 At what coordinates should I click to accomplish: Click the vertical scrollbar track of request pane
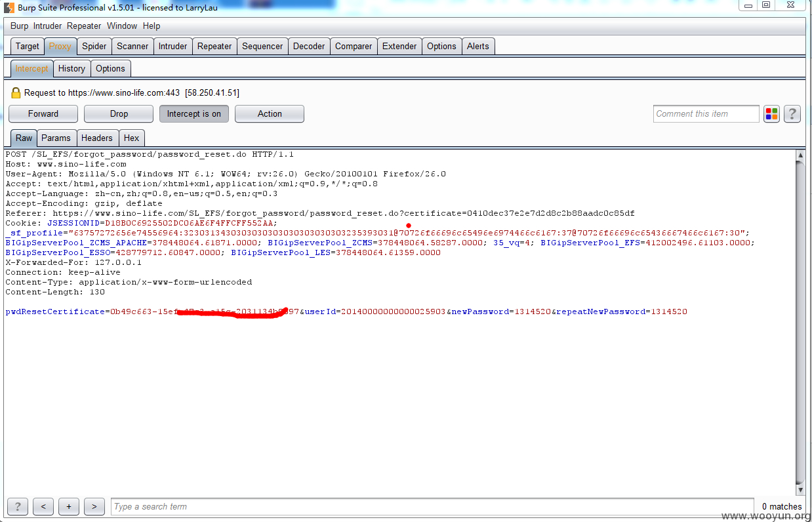click(800, 323)
